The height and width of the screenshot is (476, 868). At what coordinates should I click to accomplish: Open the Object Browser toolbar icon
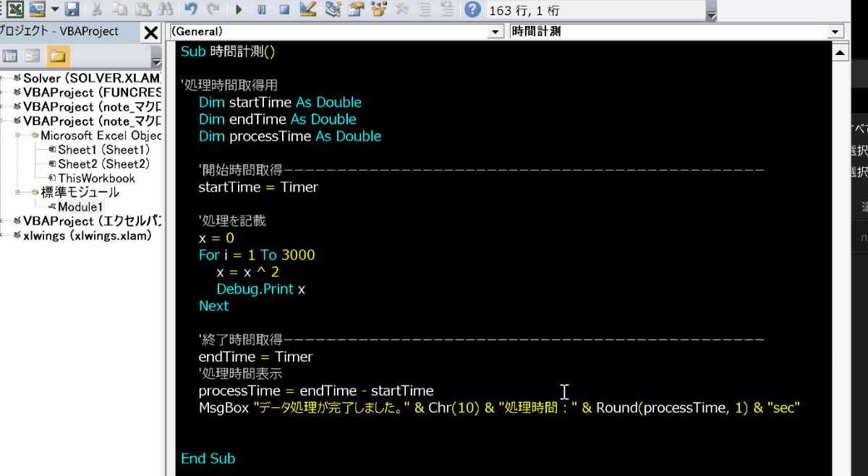378,9
